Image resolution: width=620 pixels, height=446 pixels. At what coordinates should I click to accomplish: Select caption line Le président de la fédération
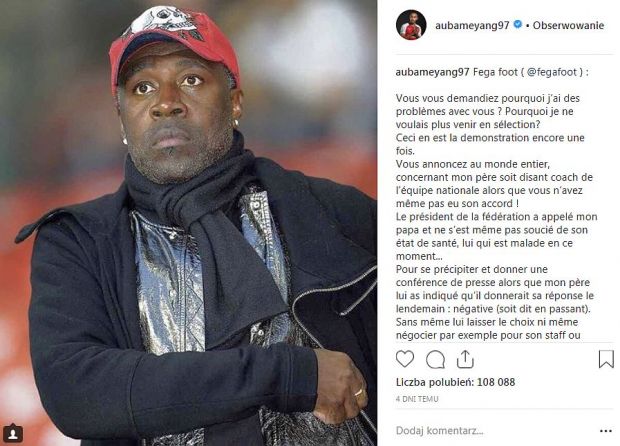[x=497, y=217]
